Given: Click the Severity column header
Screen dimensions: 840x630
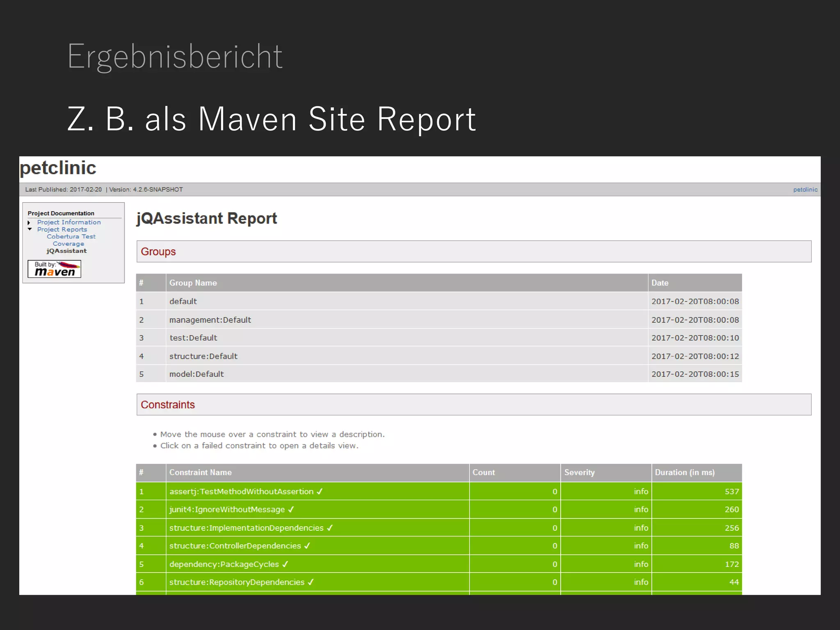Looking at the screenshot, I should (606, 472).
